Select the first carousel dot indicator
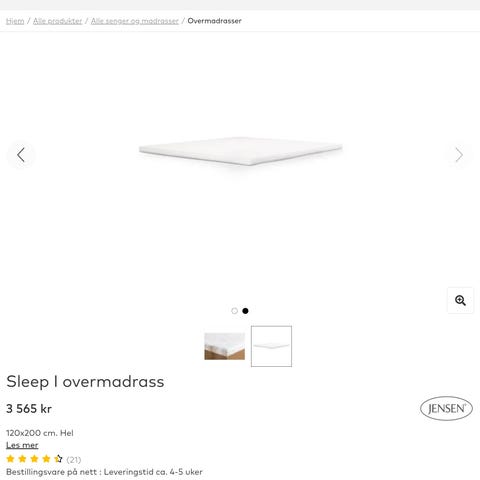Viewport: 480px width, 480px height. click(234, 311)
